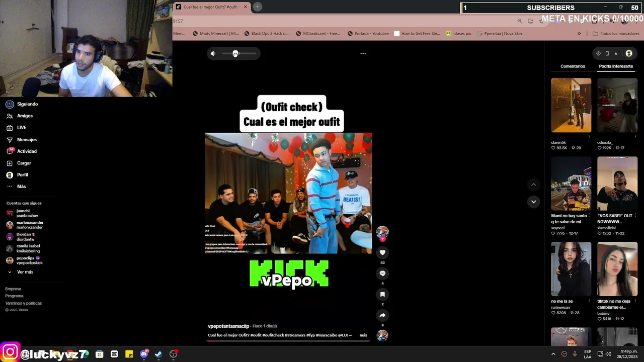Open Todos los marcadores folder

point(616,34)
